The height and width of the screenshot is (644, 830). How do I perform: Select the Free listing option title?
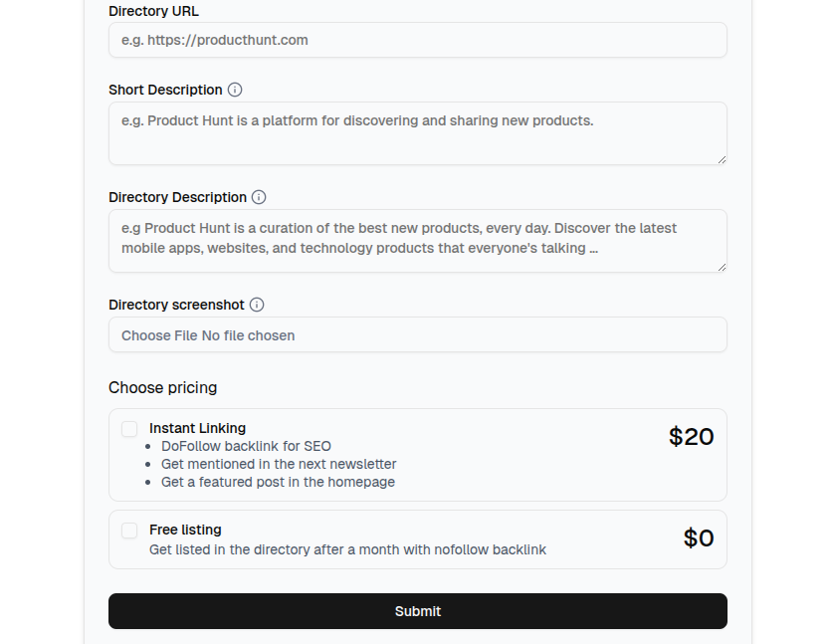[185, 530]
